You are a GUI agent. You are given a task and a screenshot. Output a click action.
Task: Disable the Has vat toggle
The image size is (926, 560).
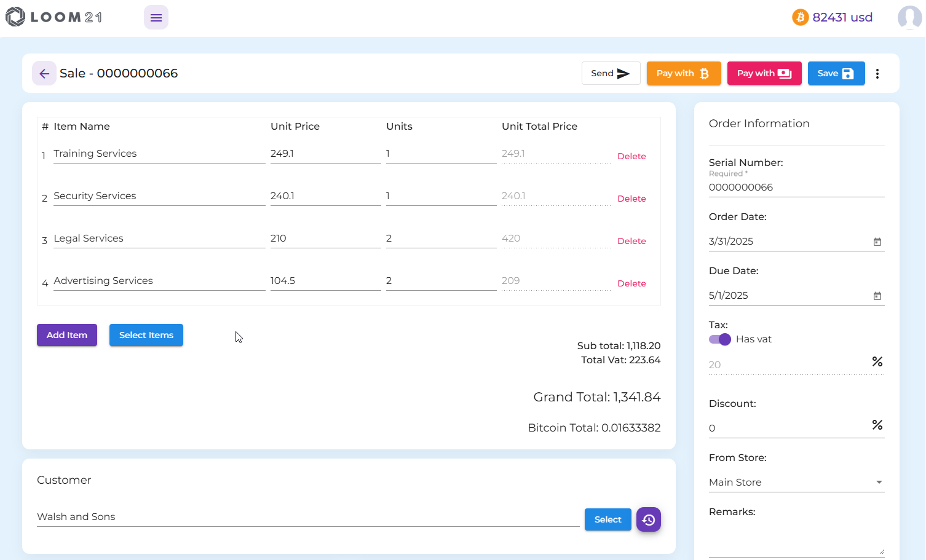(719, 339)
